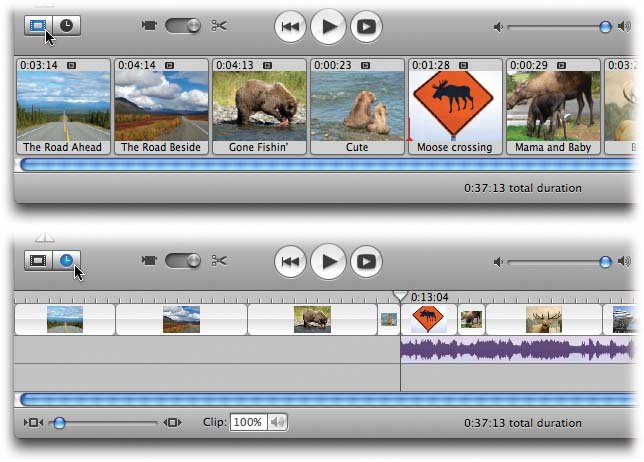Click camera icon in bottom panel toolbar
644x462 pixels.
coord(148,261)
